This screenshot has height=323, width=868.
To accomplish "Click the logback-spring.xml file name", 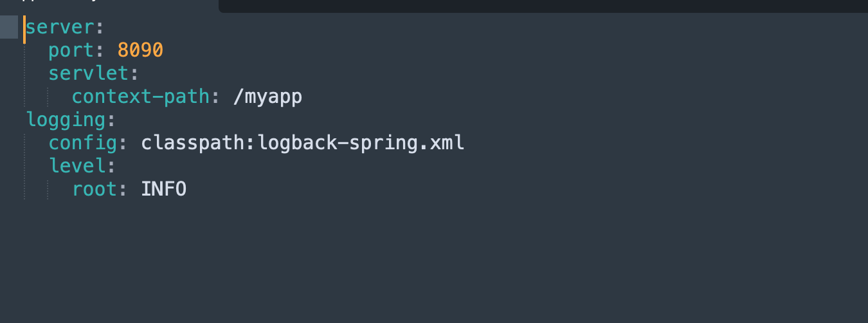I will [x=361, y=143].
